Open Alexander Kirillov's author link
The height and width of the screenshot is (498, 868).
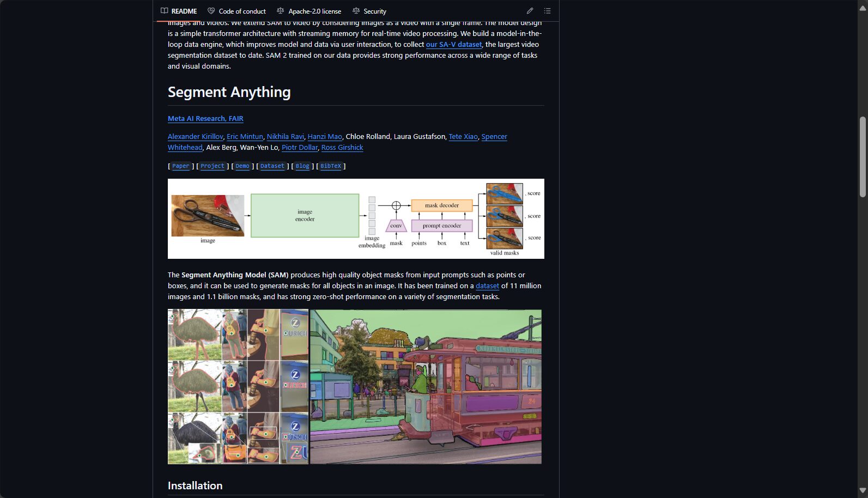(195, 137)
